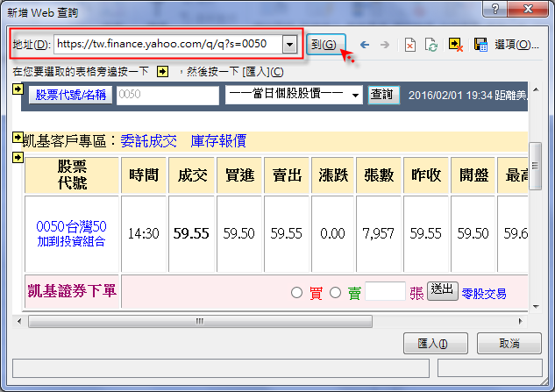This screenshot has height=392, width=555.
Task: Click the horizontal scrollbar thumb
Action: (200, 321)
